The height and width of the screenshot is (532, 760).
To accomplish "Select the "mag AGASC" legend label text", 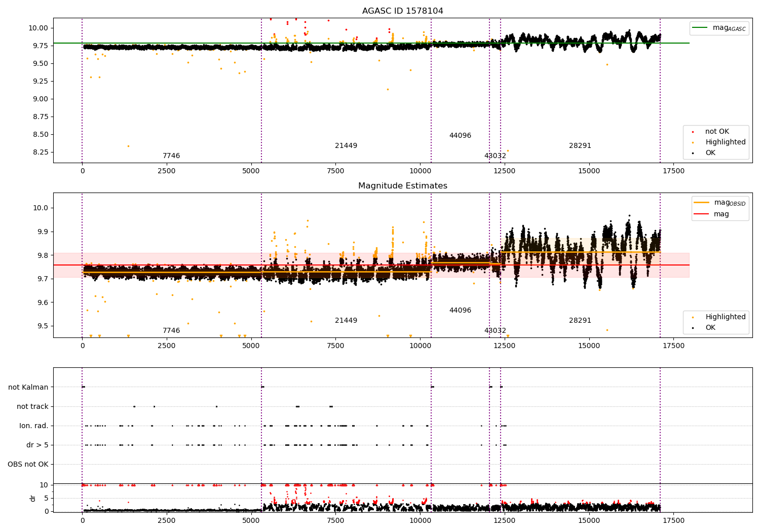I will (x=729, y=28).
